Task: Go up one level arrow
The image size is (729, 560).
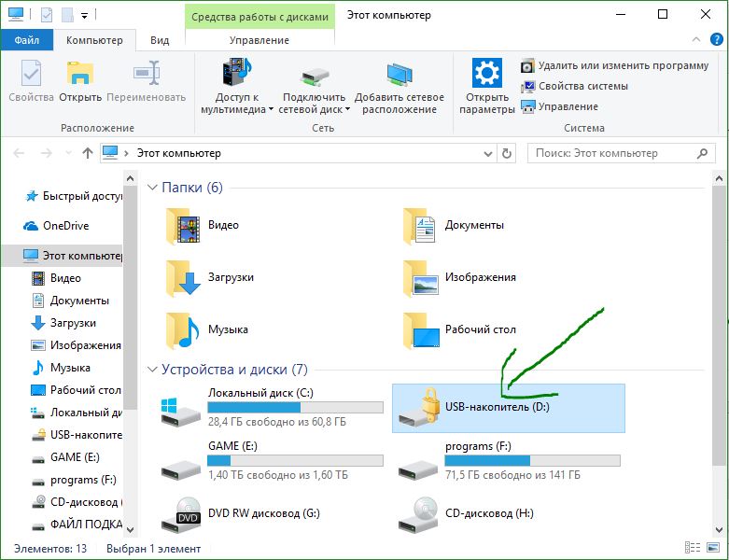Action: [x=88, y=153]
